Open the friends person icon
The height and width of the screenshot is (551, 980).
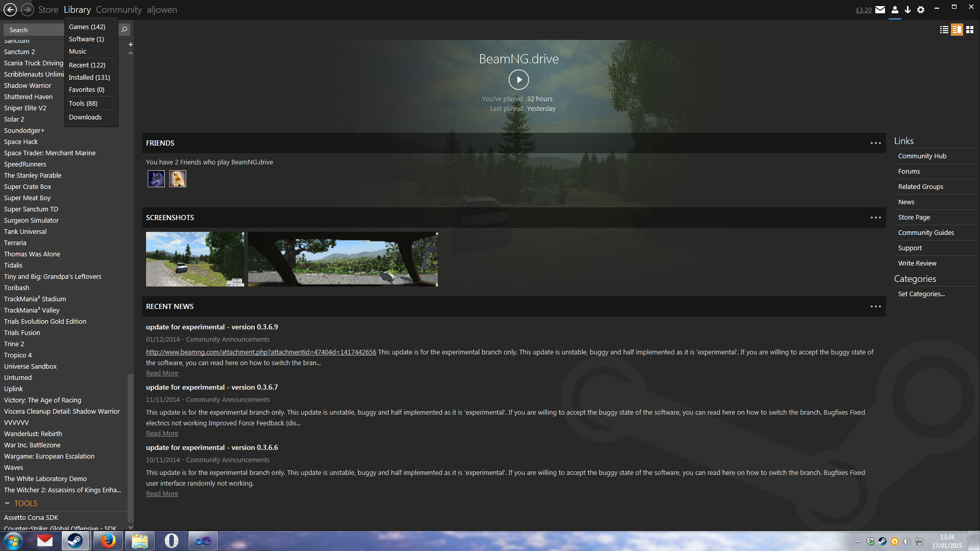pos(895,10)
